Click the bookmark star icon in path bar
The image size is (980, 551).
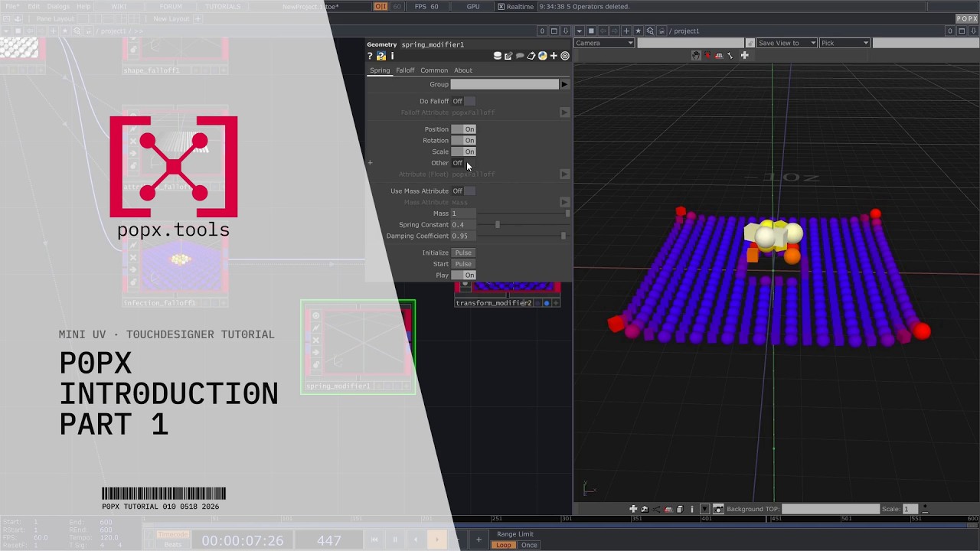638,31
